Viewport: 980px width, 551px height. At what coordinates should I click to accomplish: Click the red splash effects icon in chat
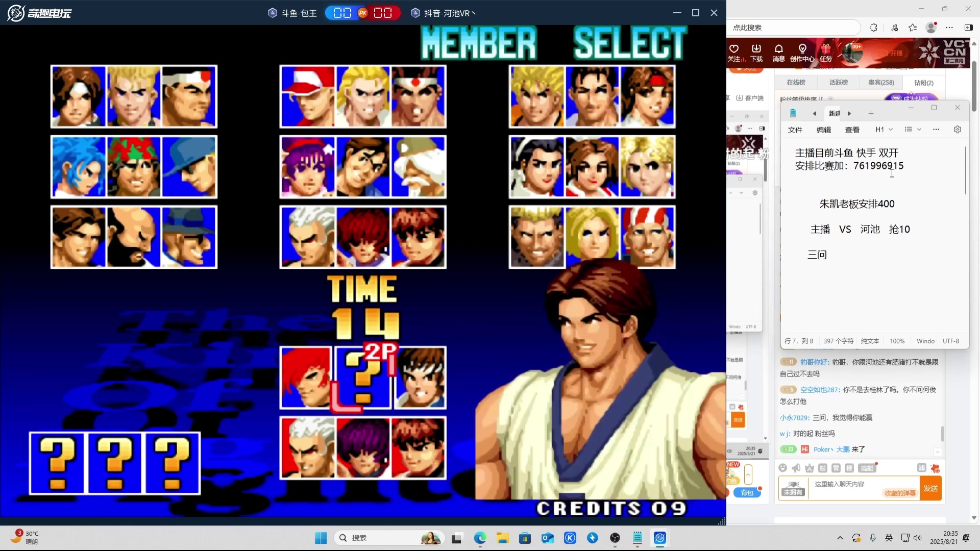(x=935, y=468)
